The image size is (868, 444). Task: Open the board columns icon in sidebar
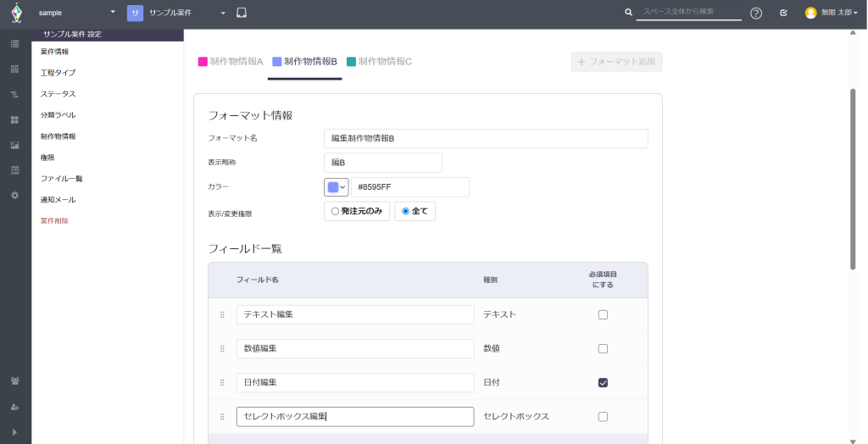(x=15, y=69)
